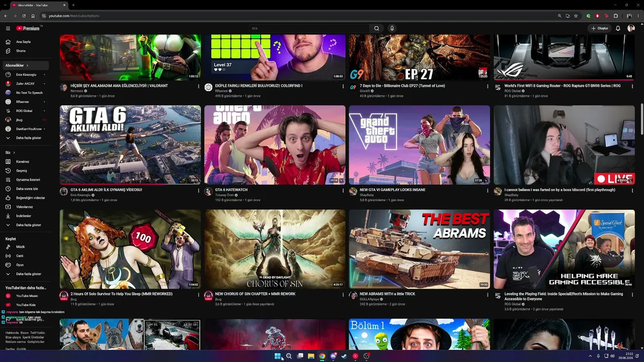The image size is (644, 362).
Task: Open Steam from the taskbar
Action: click(x=344, y=356)
